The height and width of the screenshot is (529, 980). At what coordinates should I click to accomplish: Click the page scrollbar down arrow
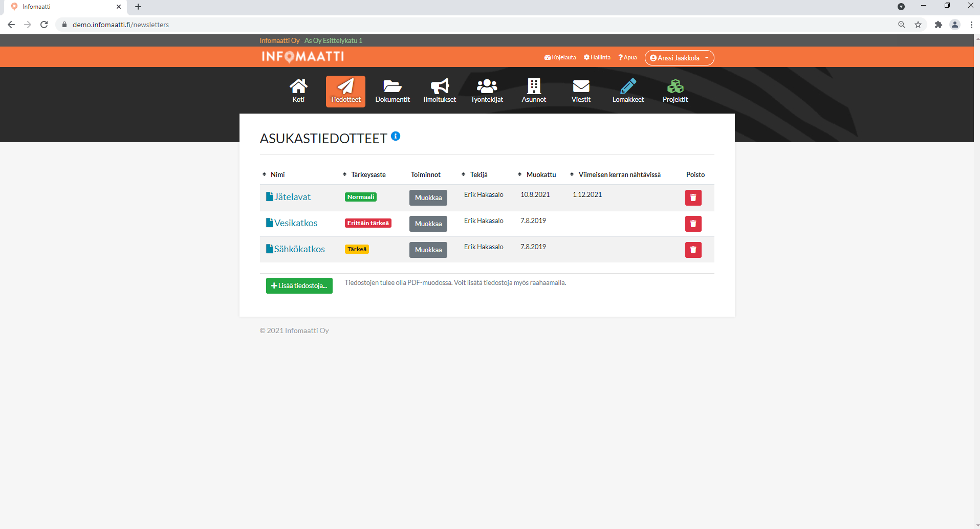[977, 525]
